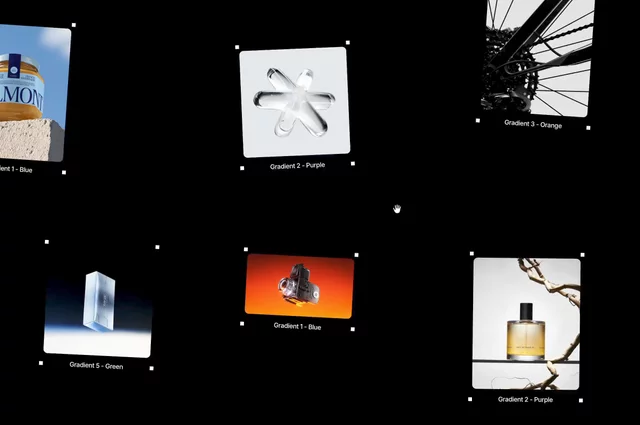Screen dimensions: 640x425
Task: Grab top-right corner handle of camera card
Action: (x=356, y=255)
